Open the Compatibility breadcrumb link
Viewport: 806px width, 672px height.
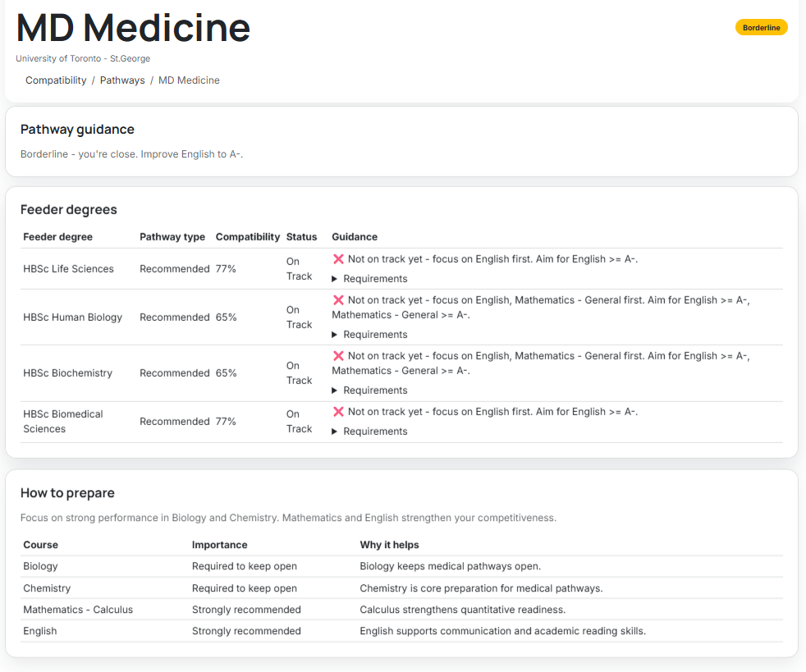[x=56, y=80]
